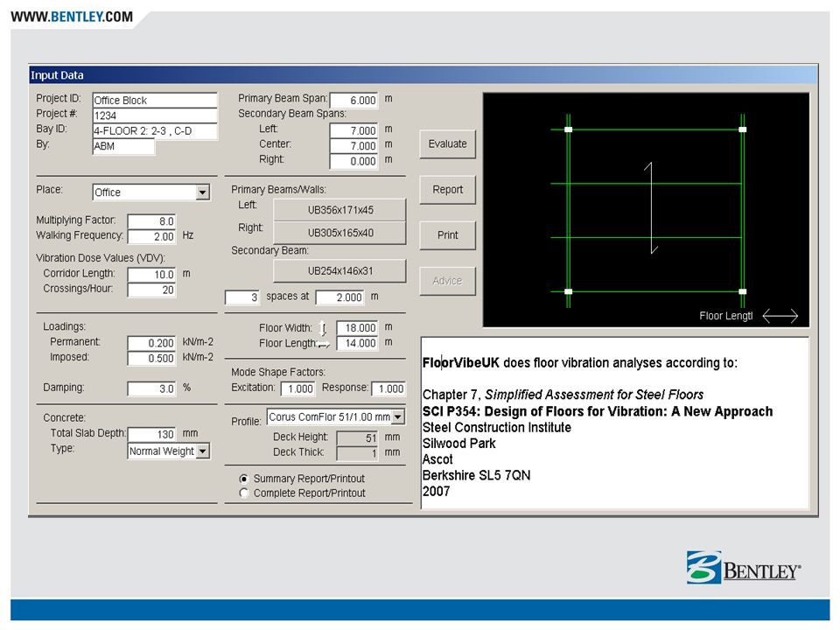Change secondary beam UB254x146x31
The image size is (840, 630).
click(339, 271)
